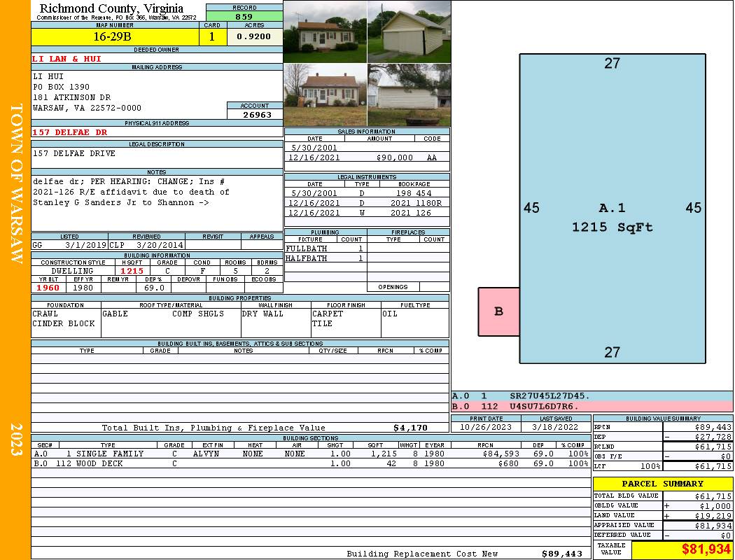
Task: Select the pink B deck section in sketch
Action: 498,311
